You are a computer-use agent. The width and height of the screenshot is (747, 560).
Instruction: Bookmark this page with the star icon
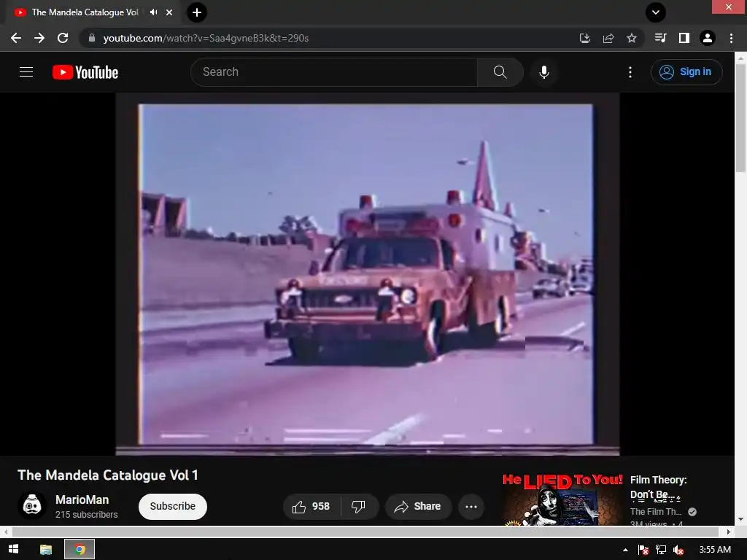tap(632, 38)
